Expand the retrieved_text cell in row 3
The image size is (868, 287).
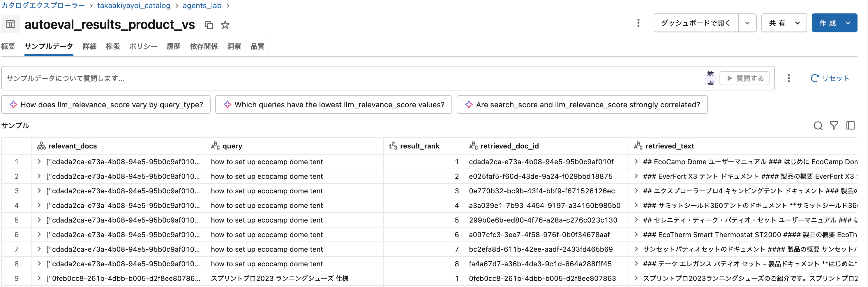pos(636,190)
